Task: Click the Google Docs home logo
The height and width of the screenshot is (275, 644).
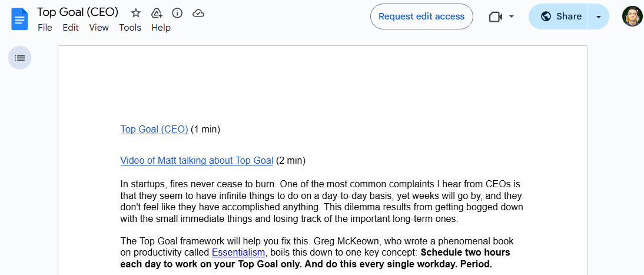Action: 19,18
